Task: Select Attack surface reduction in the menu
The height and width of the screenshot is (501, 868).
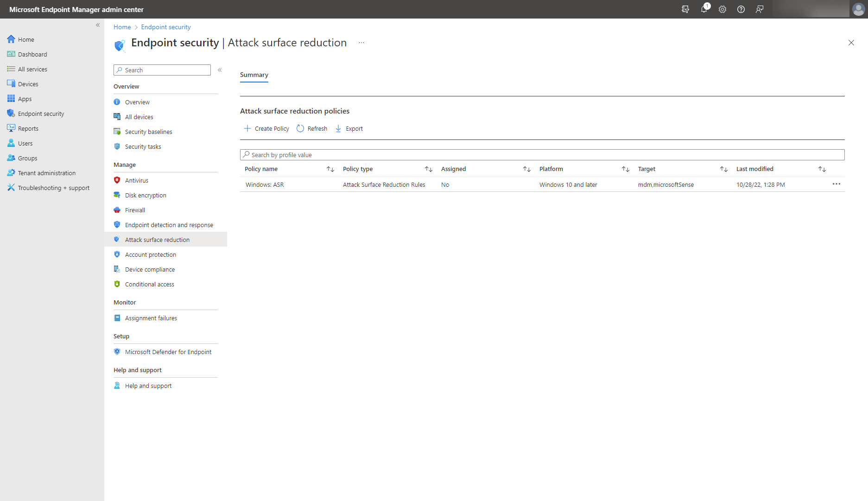Action: pos(165,240)
